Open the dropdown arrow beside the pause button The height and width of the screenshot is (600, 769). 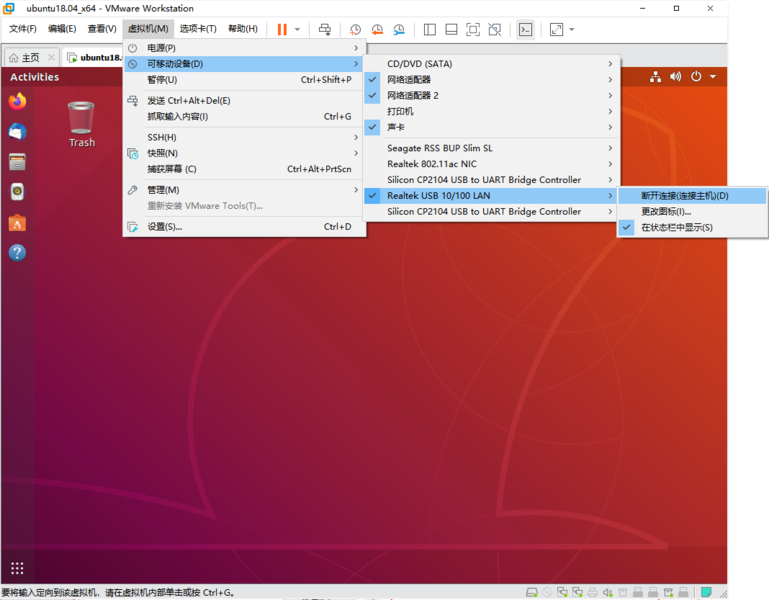point(297,29)
